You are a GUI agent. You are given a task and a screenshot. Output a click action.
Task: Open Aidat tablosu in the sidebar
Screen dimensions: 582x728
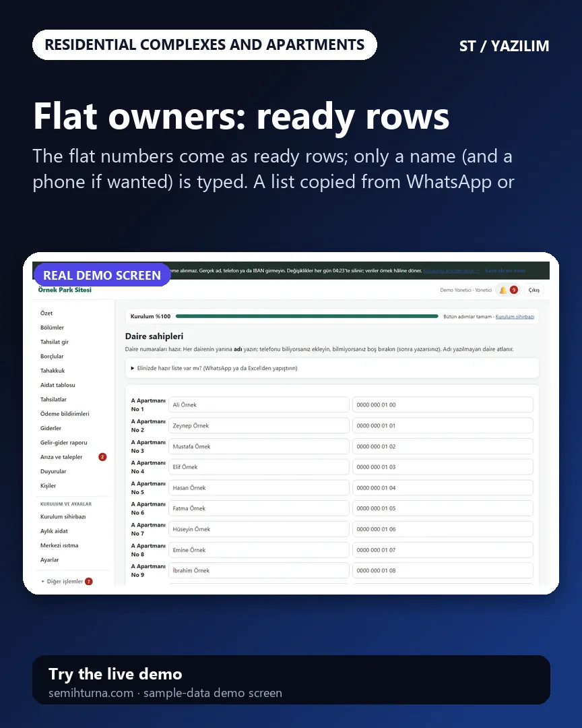57,386
